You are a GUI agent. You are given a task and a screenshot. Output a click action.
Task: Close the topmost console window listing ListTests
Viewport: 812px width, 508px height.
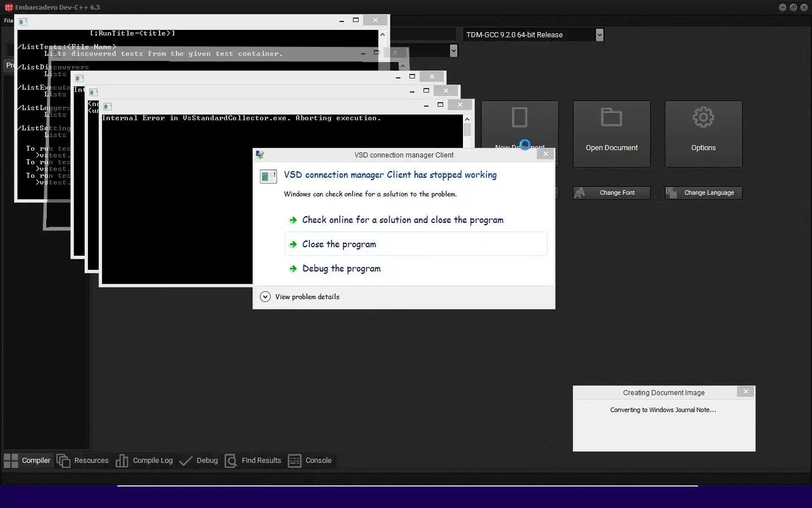click(375, 20)
